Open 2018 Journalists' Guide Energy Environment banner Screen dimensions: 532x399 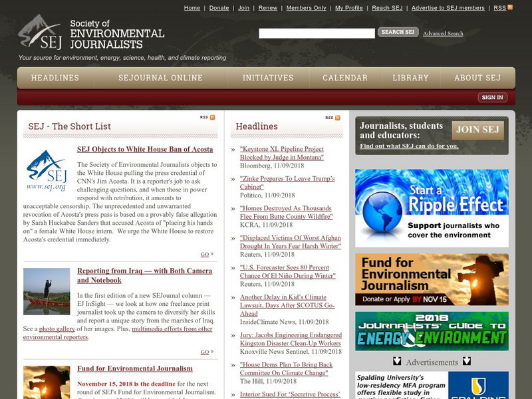[432, 331]
